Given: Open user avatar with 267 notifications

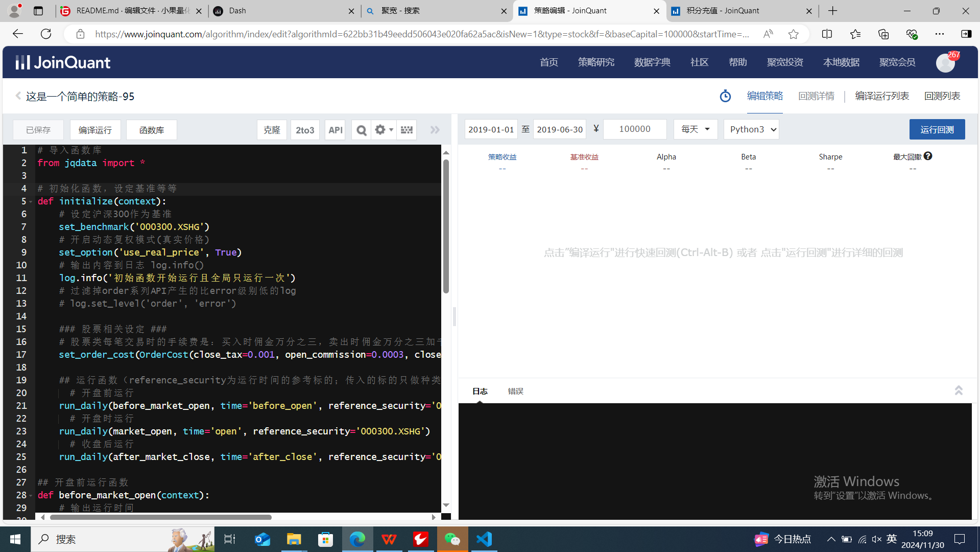Looking at the screenshot, I should (x=945, y=63).
